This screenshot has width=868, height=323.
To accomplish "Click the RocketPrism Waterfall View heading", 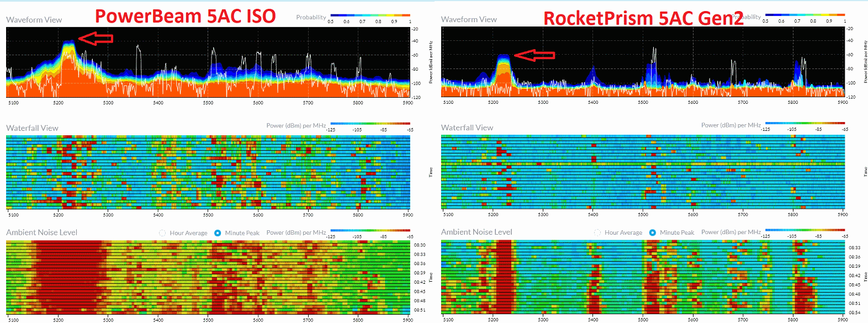I will (467, 128).
